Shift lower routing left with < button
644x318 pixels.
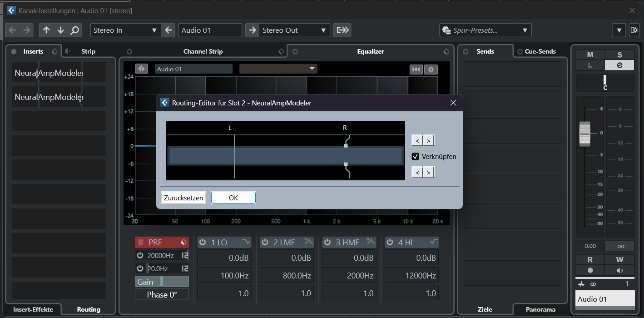click(417, 172)
